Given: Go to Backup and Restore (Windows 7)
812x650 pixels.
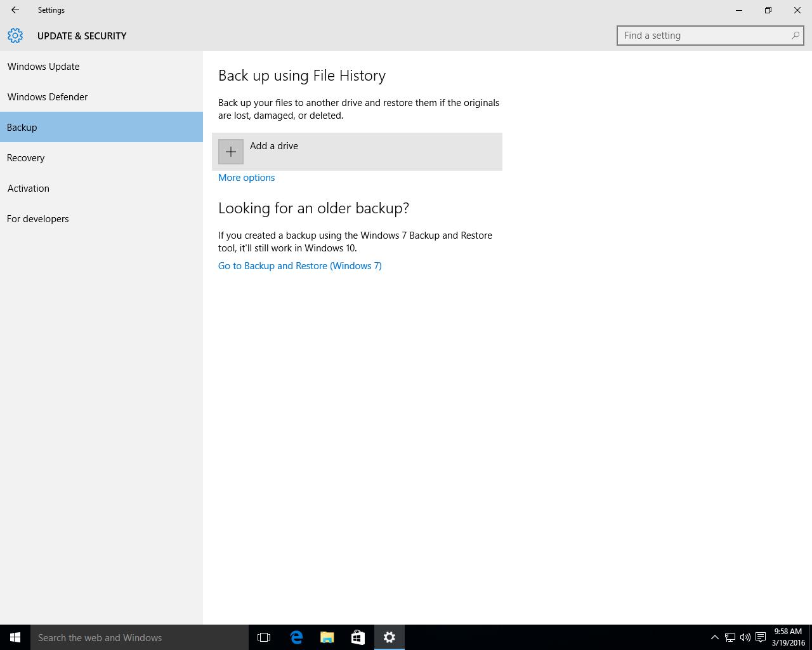Looking at the screenshot, I should click(x=300, y=266).
